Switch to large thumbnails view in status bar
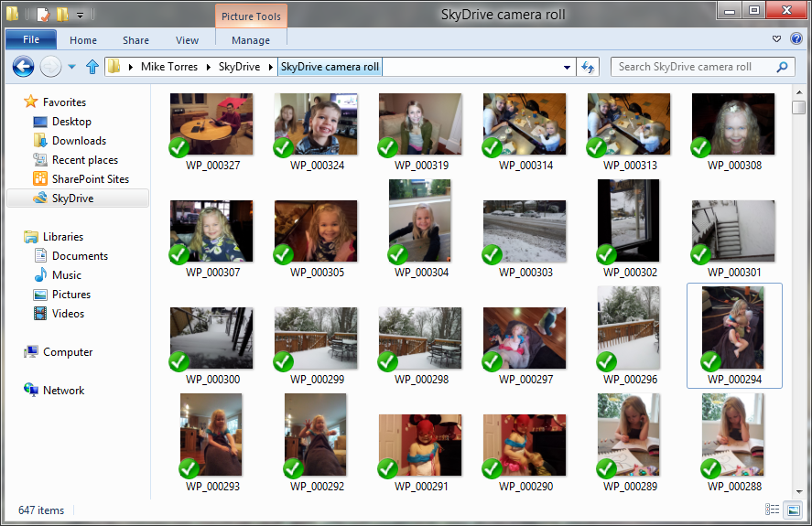The width and height of the screenshot is (812, 526). pyautogui.click(x=794, y=510)
